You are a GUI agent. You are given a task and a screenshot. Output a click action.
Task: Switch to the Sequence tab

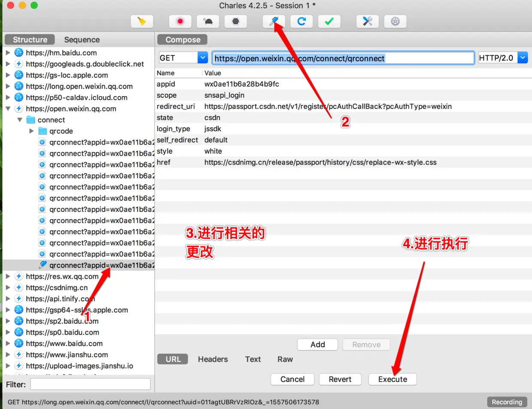[82, 39]
